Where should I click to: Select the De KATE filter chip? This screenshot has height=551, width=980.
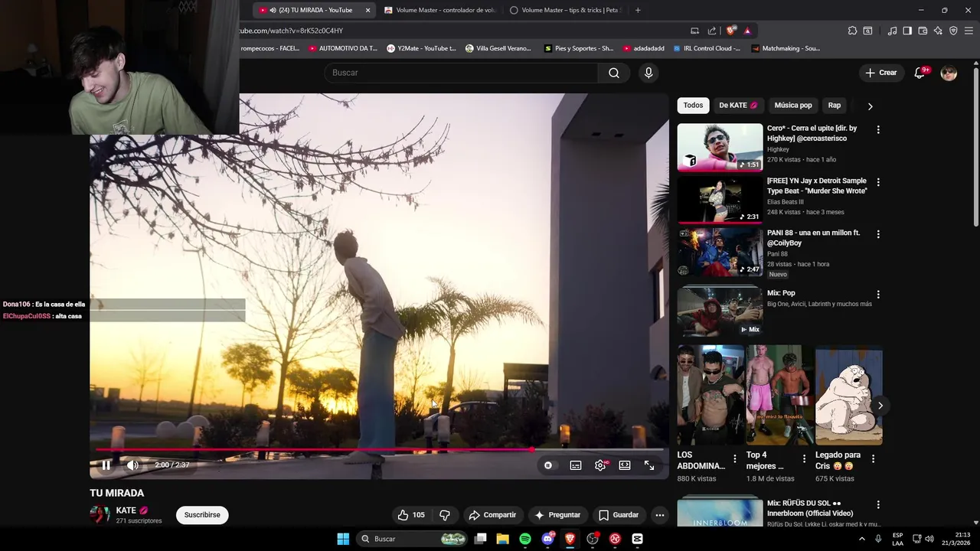[x=738, y=106]
